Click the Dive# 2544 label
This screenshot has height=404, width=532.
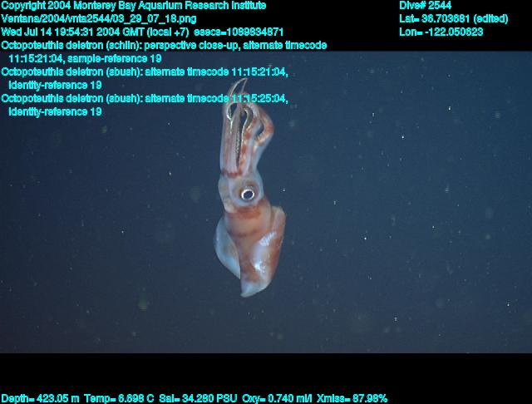point(425,5)
